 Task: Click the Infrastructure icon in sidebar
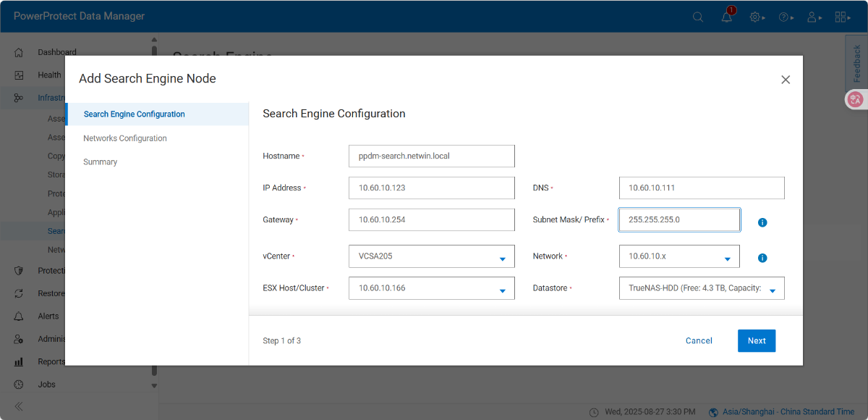tap(19, 98)
